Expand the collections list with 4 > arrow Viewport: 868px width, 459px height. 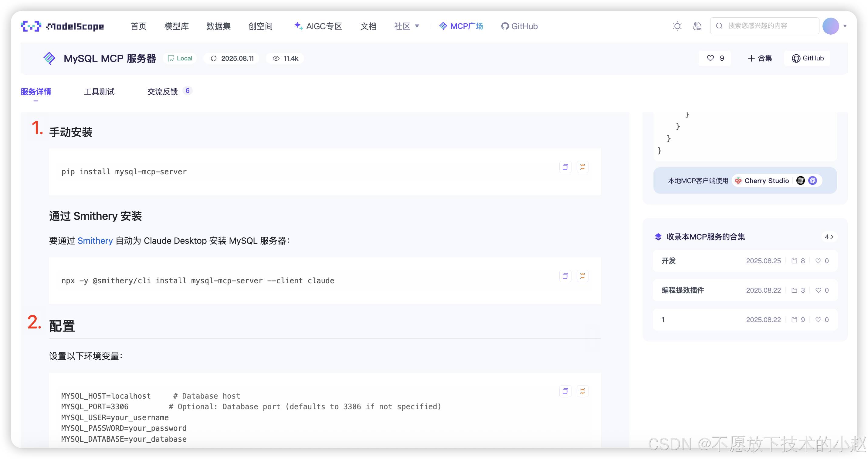click(x=829, y=237)
